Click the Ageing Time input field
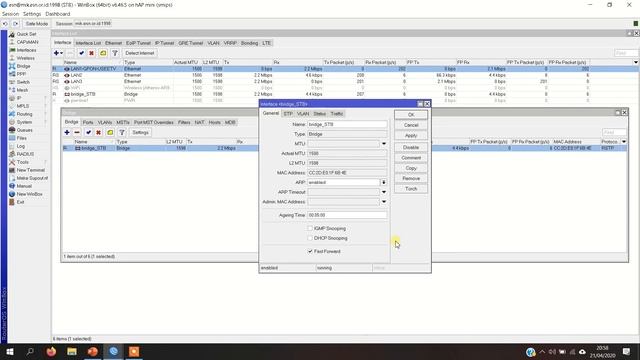 [x=347, y=215]
